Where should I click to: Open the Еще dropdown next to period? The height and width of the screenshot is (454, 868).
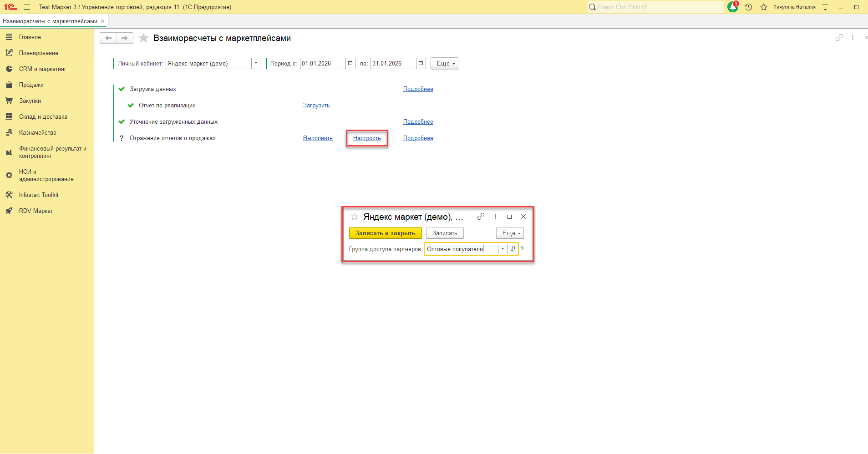coord(444,63)
